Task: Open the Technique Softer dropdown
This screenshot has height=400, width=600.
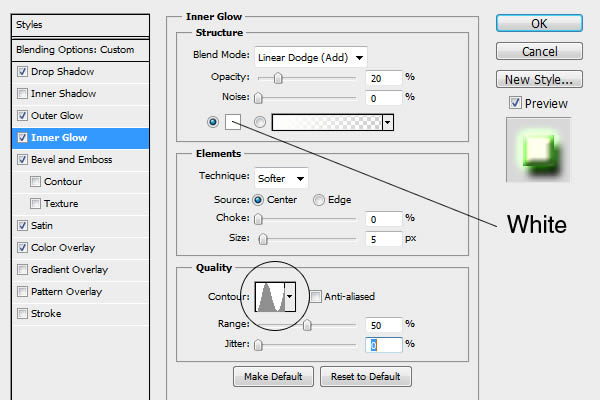Action: [281, 178]
